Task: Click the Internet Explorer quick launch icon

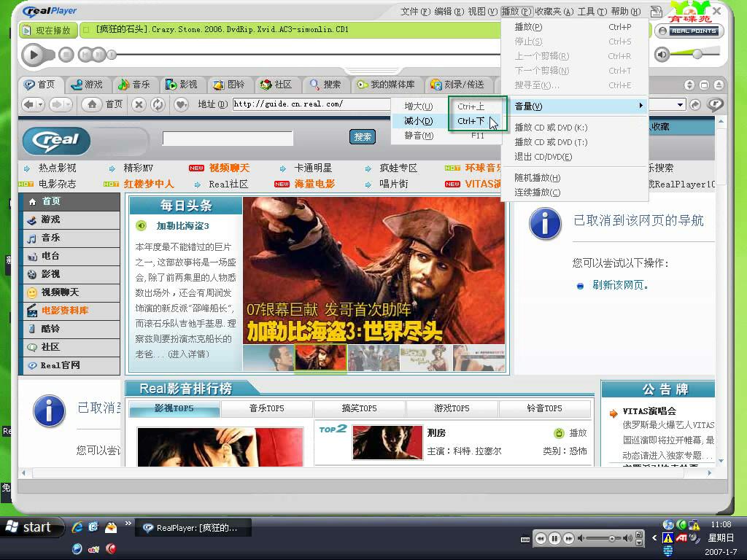Action: pyautogui.click(x=77, y=527)
